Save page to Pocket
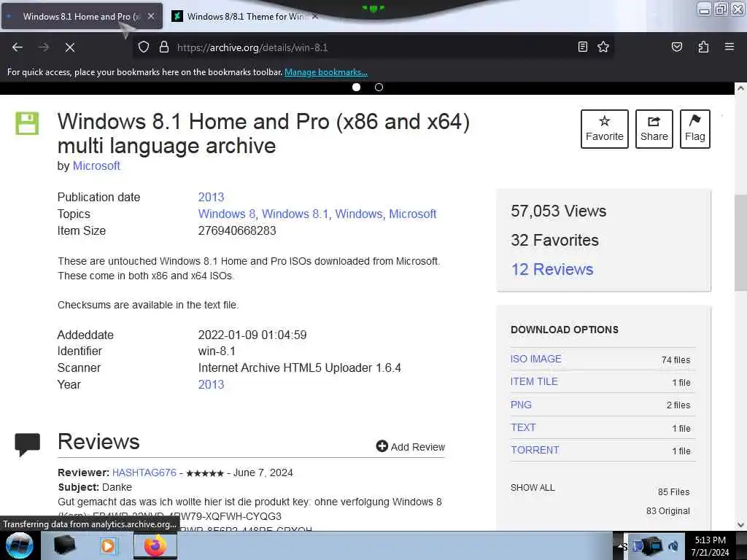747x560 pixels. point(676,47)
